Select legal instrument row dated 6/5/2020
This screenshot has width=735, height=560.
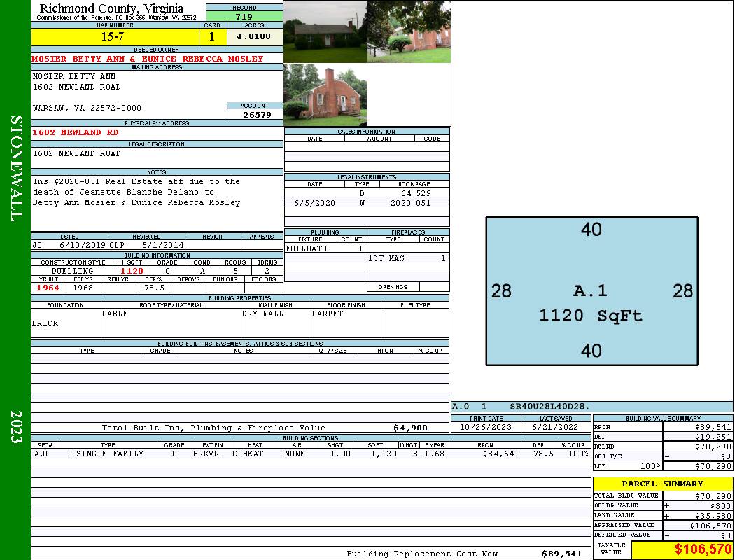[367, 203]
